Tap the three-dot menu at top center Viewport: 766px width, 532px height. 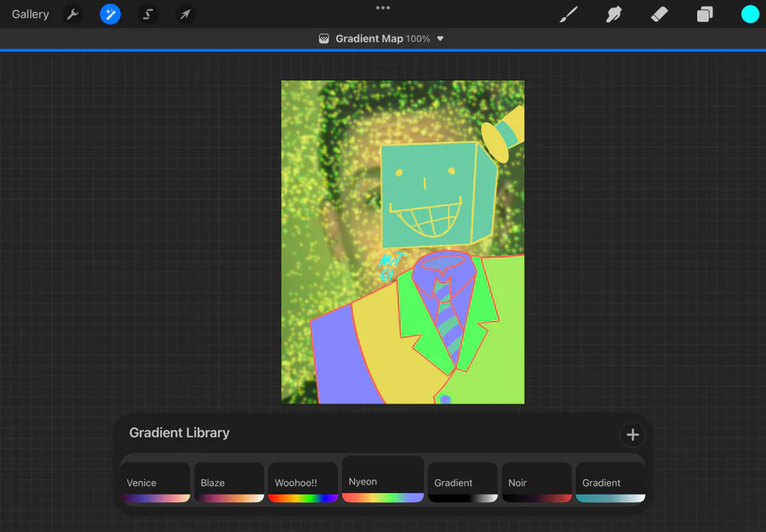tap(383, 8)
